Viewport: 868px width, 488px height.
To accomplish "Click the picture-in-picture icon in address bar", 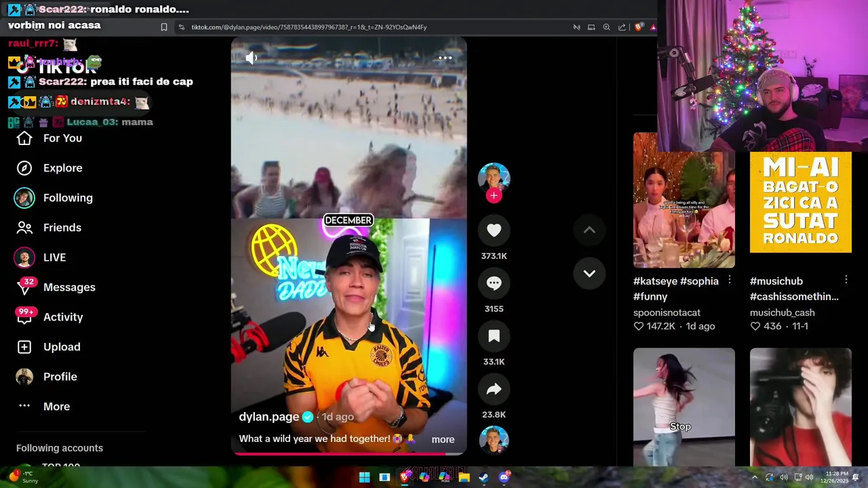I will 591,27.
